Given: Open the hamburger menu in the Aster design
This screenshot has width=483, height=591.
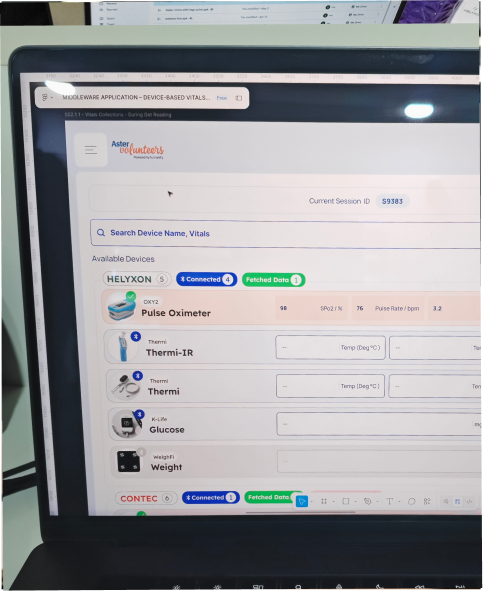Looking at the screenshot, I should [x=91, y=150].
